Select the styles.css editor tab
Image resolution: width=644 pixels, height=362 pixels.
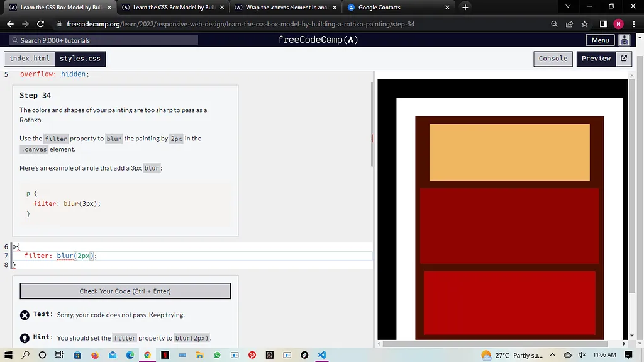pyautogui.click(x=80, y=59)
